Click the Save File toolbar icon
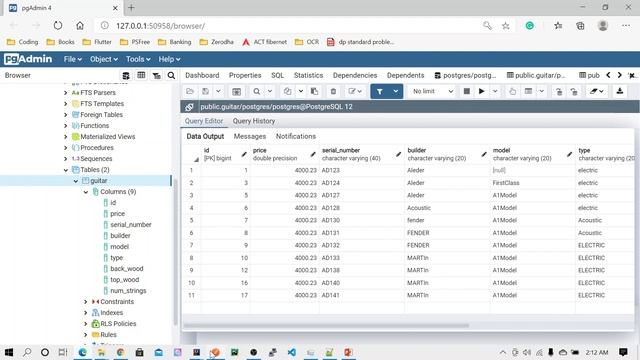Screen dimensions: 640x360 pos(205,91)
